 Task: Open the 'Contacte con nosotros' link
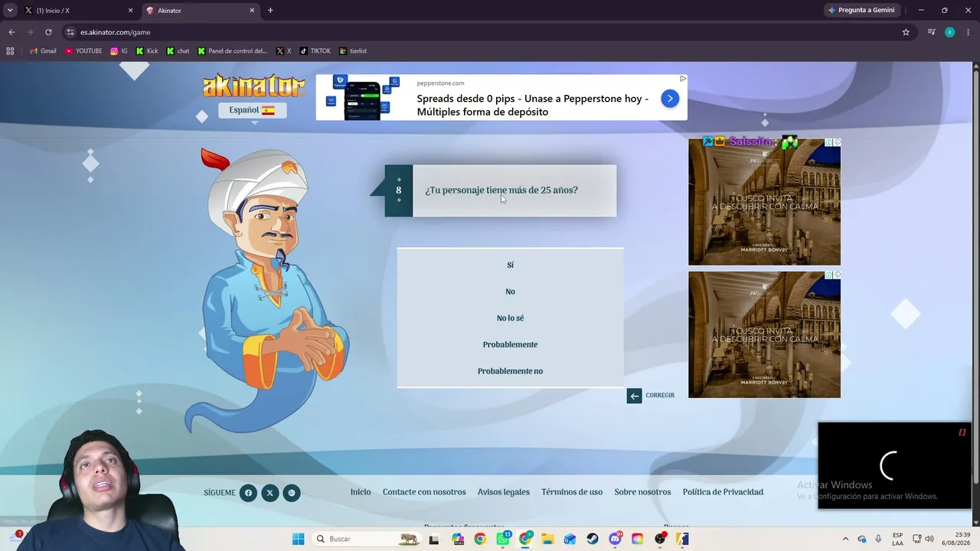pos(424,492)
